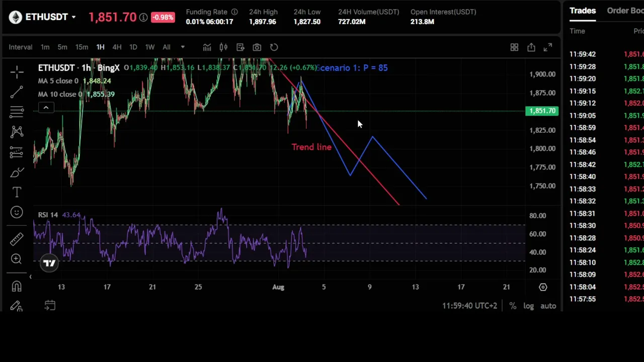Click the ETHUSDT 1h BingX chart title
The width and height of the screenshot is (644, 362).
point(79,68)
